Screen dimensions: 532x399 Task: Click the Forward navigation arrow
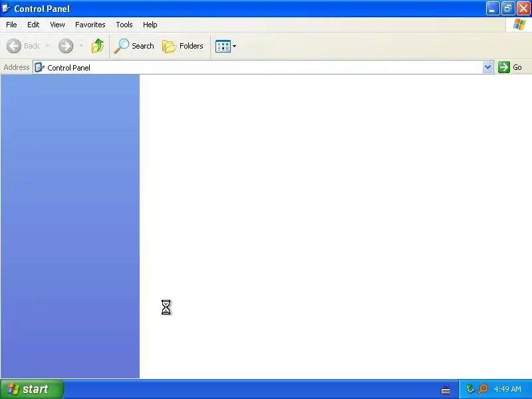(65, 46)
